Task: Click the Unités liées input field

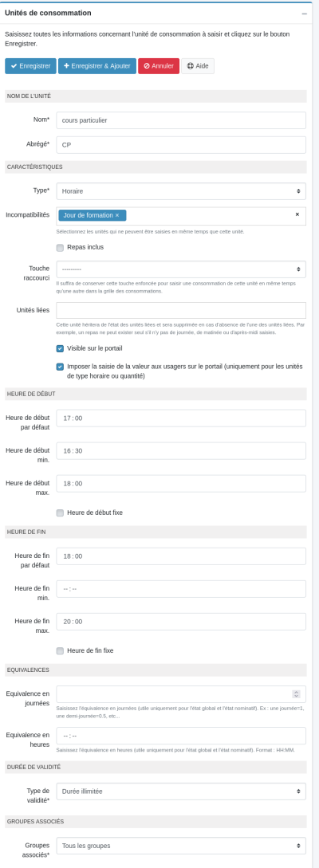Action: click(181, 311)
